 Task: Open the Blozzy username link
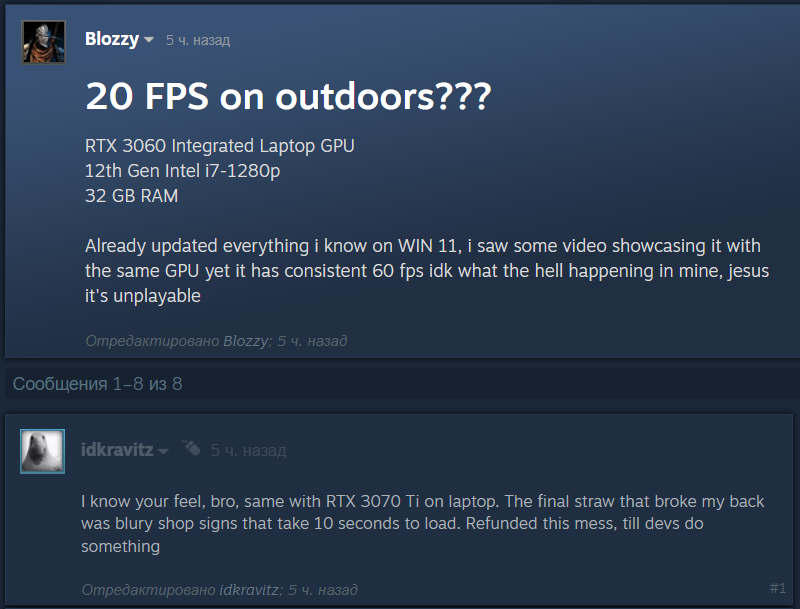click(x=112, y=39)
